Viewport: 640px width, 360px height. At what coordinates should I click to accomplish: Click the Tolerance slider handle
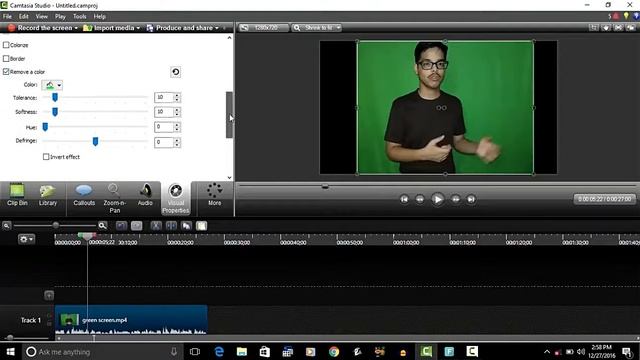click(x=55, y=97)
